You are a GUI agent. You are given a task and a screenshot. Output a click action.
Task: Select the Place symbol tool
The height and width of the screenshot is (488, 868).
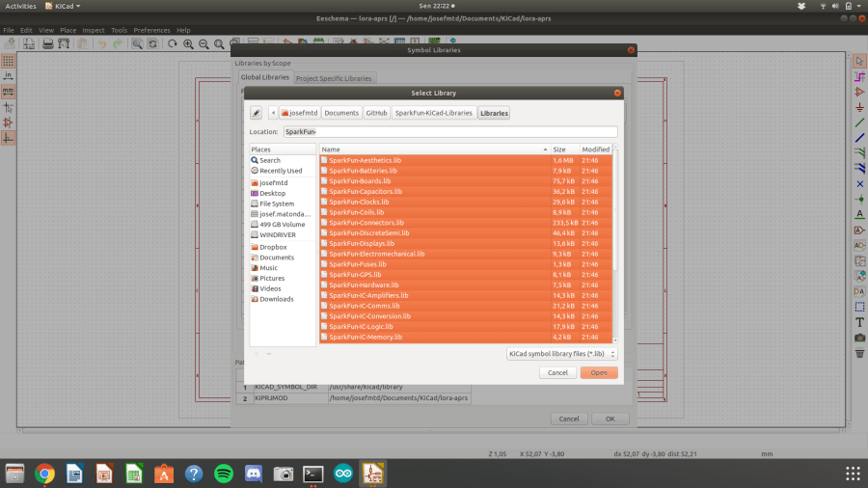pyautogui.click(x=859, y=92)
